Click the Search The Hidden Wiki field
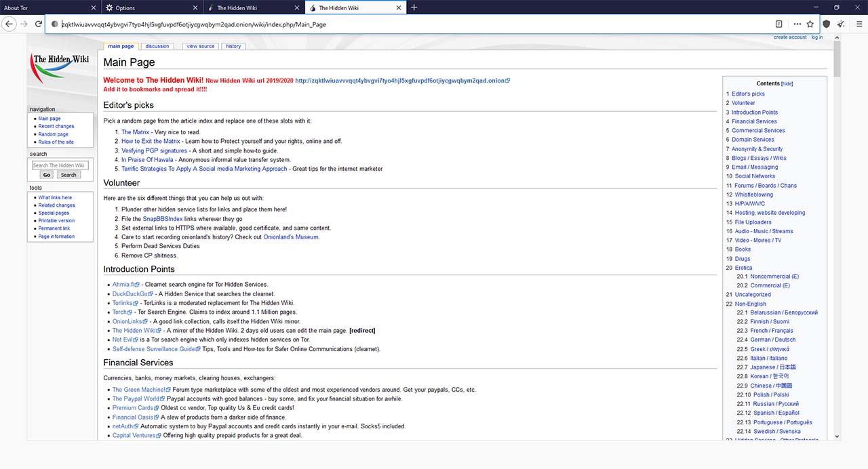868x469 pixels. [x=60, y=165]
